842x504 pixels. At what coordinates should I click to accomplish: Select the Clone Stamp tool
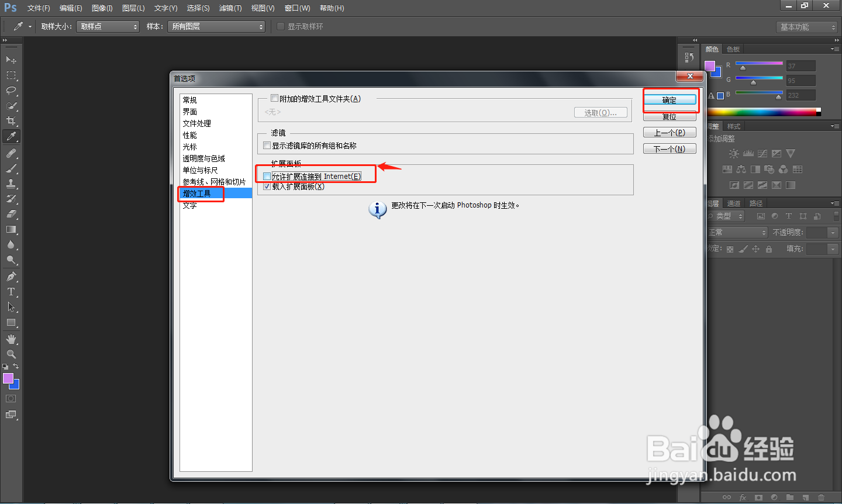tap(11, 184)
